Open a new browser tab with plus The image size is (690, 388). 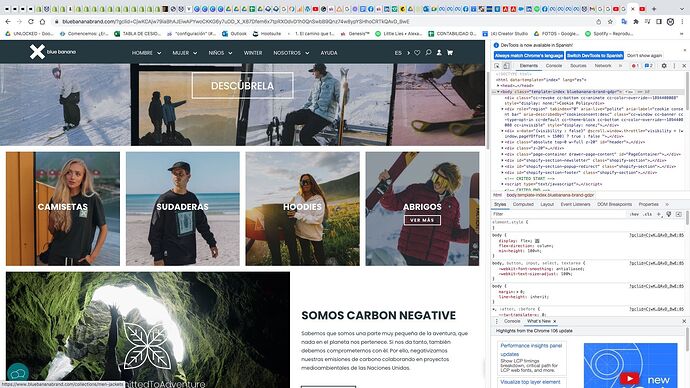654,9
